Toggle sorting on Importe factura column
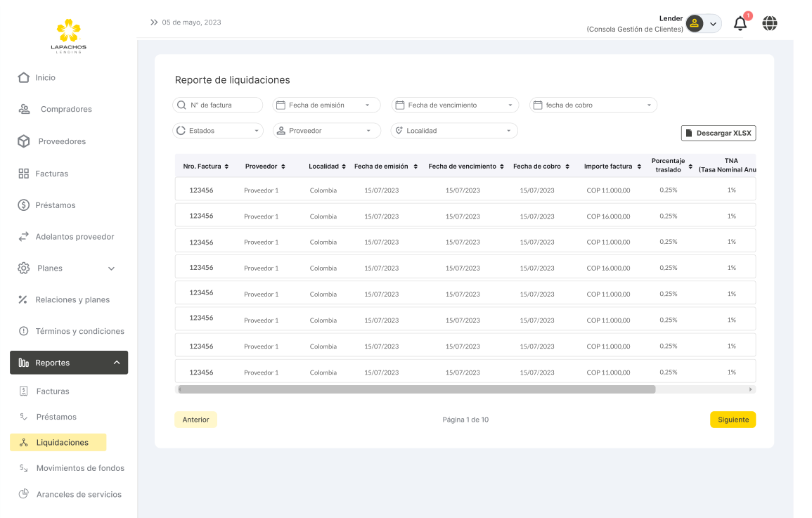The width and height of the screenshot is (812, 518). pyautogui.click(x=639, y=167)
